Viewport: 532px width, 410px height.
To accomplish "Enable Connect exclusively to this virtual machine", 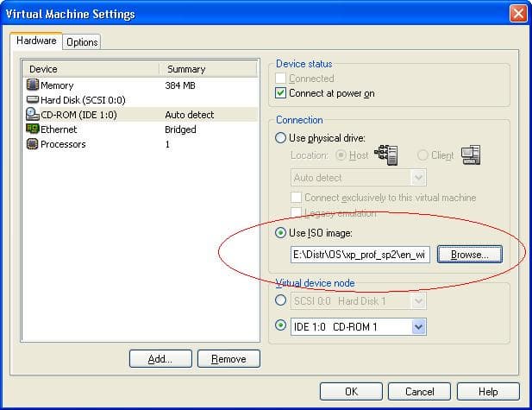I will 296,197.
